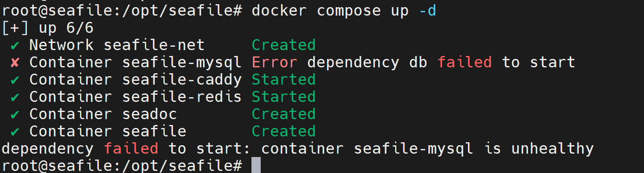Select the Started status of seafile-caddy
Viewport: 644px width, 173px height.
point(283,80)
